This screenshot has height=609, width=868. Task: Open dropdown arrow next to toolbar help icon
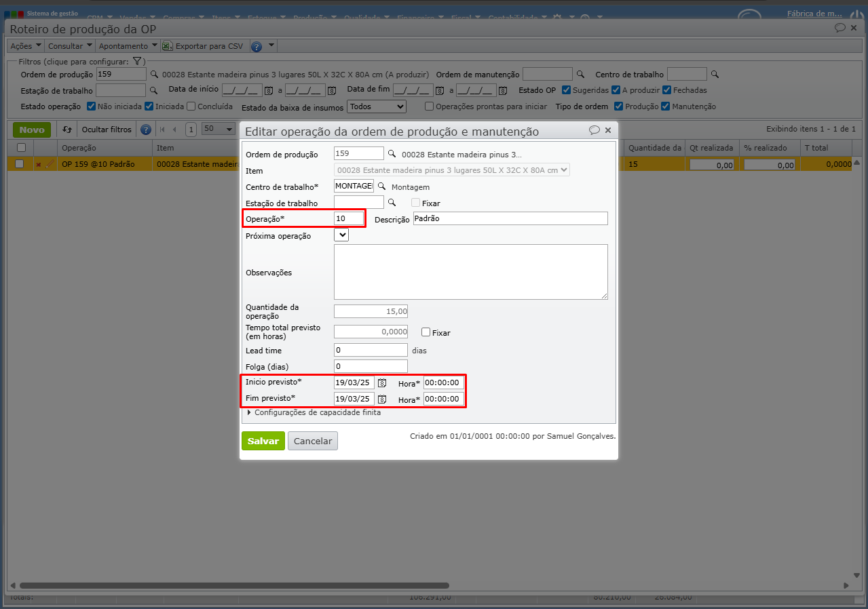(271, 45)
